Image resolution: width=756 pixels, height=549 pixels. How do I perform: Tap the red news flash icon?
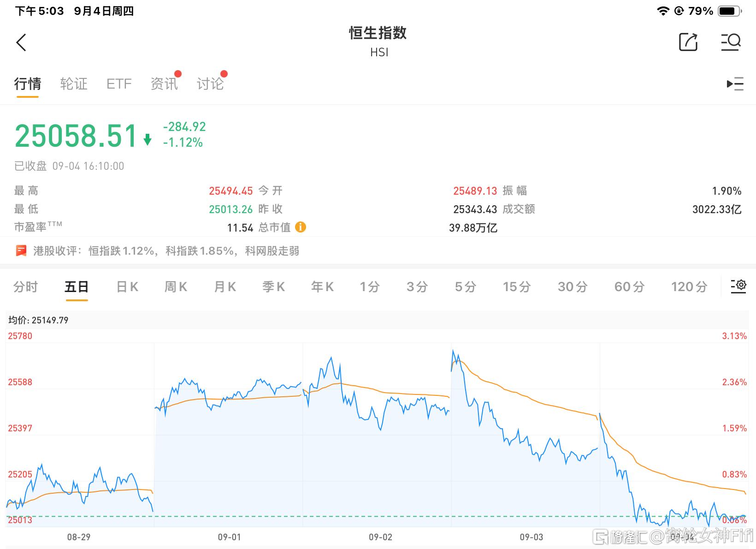pos(21,251)
